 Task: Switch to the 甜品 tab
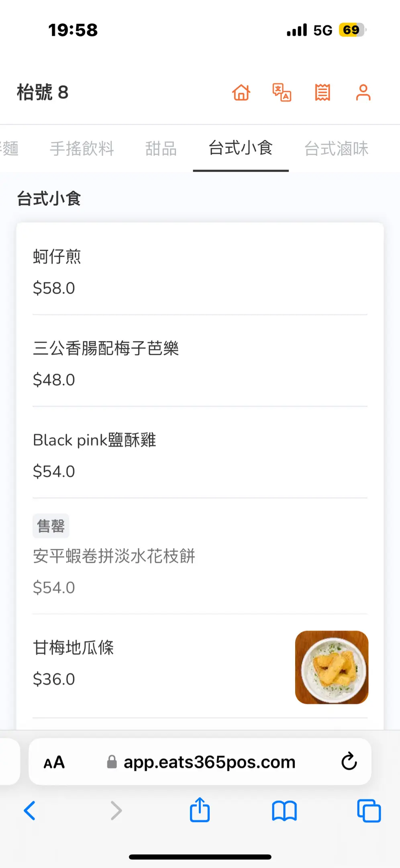(161, 148)
